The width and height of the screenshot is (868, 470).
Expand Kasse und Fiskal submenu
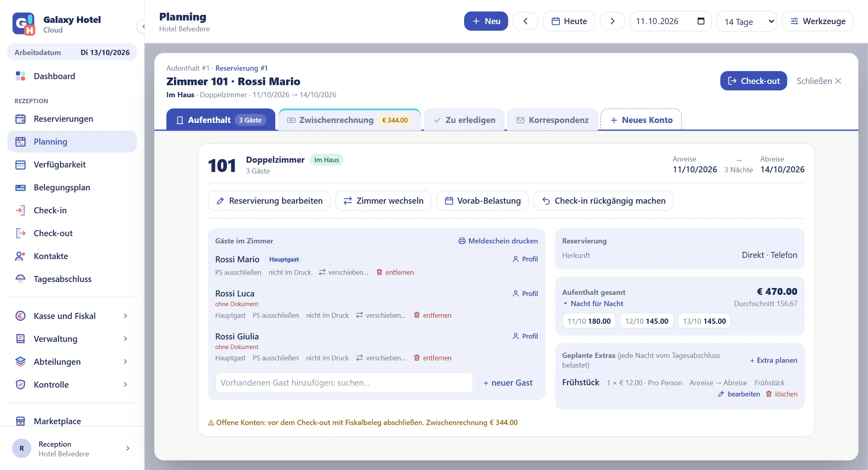point(72,316)
